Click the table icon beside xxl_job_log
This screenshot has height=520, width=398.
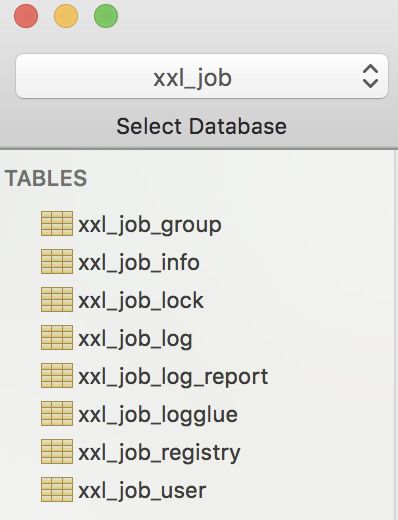pos(57,338)
